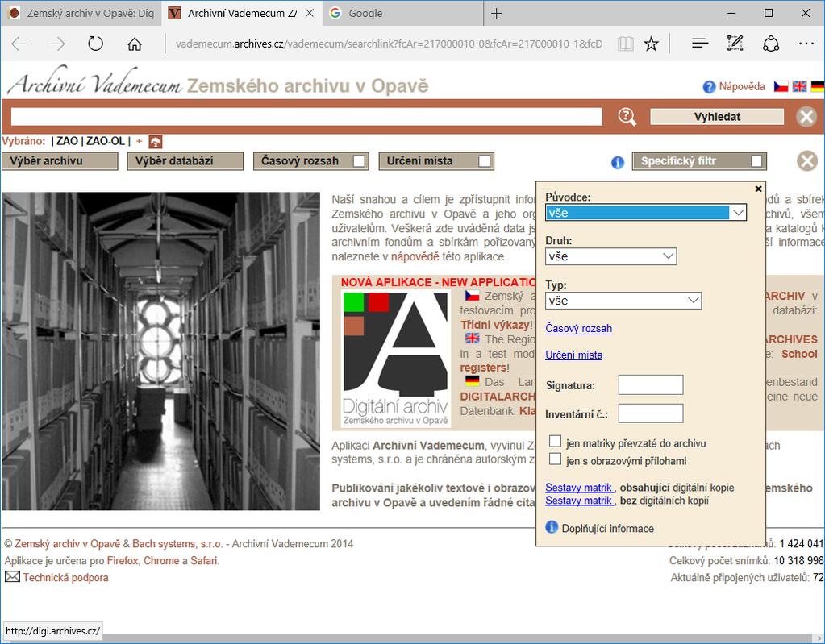Reload the page with the refresh icon

click(96, 44)
